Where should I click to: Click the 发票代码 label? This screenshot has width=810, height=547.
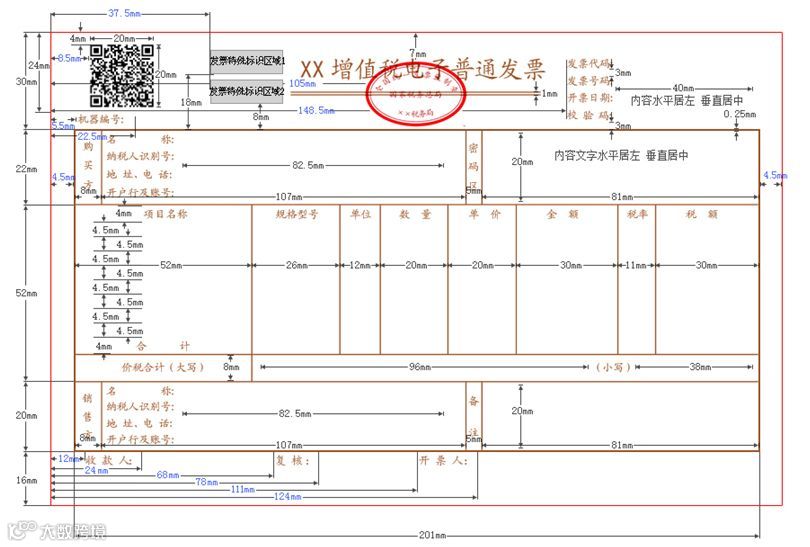pos(588,64)
